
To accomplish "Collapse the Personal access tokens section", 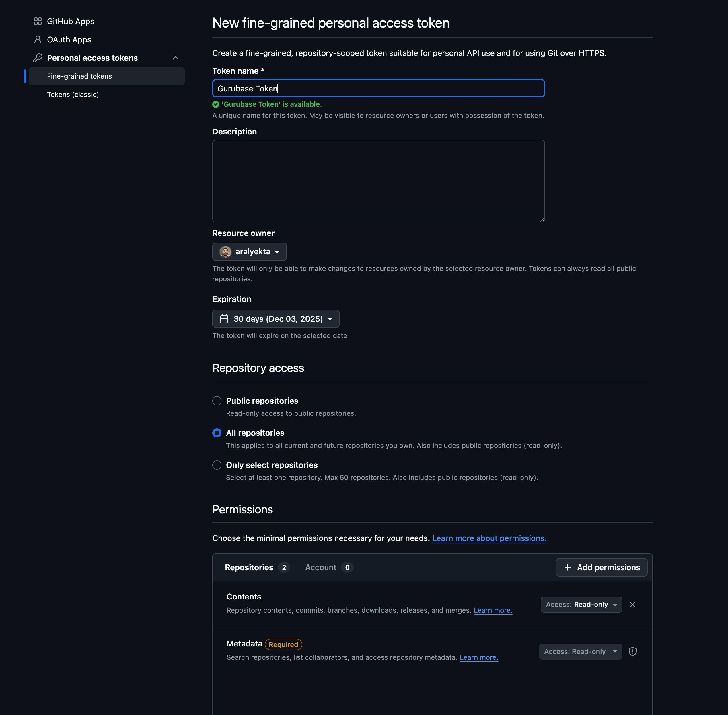I will pos(176,58).
